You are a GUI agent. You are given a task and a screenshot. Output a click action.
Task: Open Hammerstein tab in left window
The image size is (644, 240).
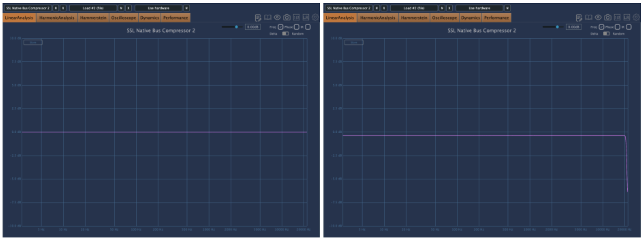tap(93, 18)
